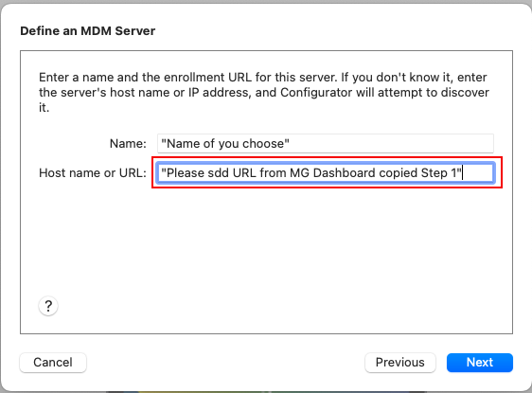Click the word "sdd" in the URL field
Viewport: 532px width, 393px height.
[218, 172]
